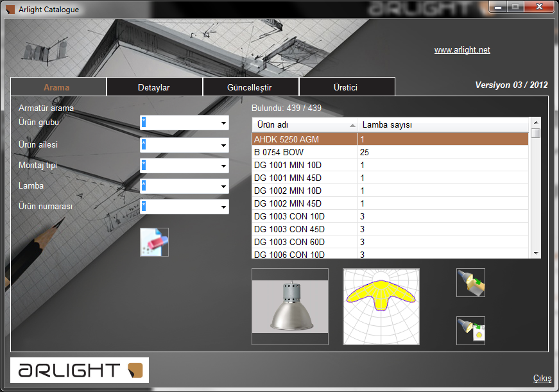This screenshot has height=392, width=559.
Task: Select the DG 1001 MIN 10D row
Action: [x=390, y=165]
